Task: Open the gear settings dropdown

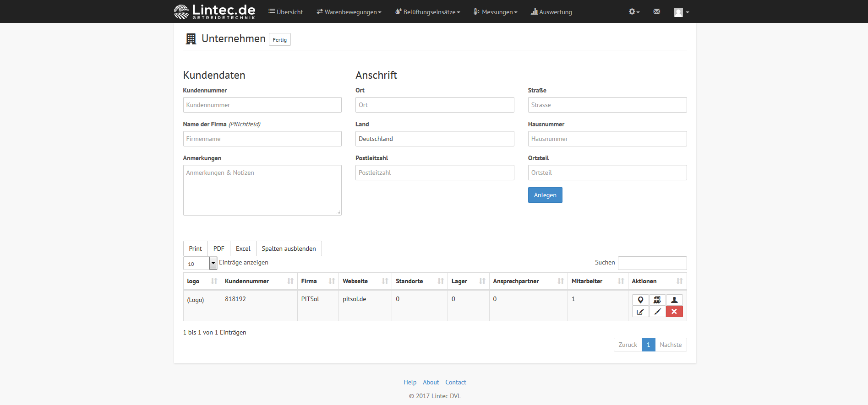Action: pos(634,11)
